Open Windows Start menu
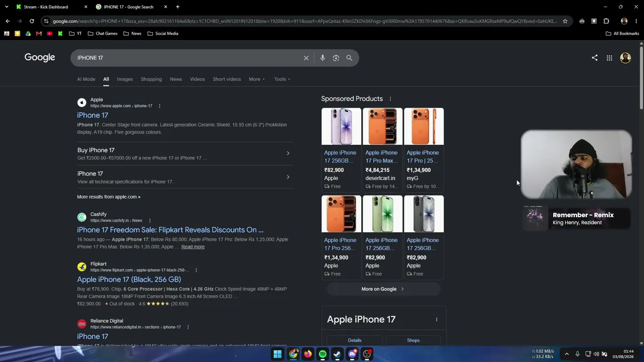Viewport: 644px width, 362px height. tap(278, 354)
